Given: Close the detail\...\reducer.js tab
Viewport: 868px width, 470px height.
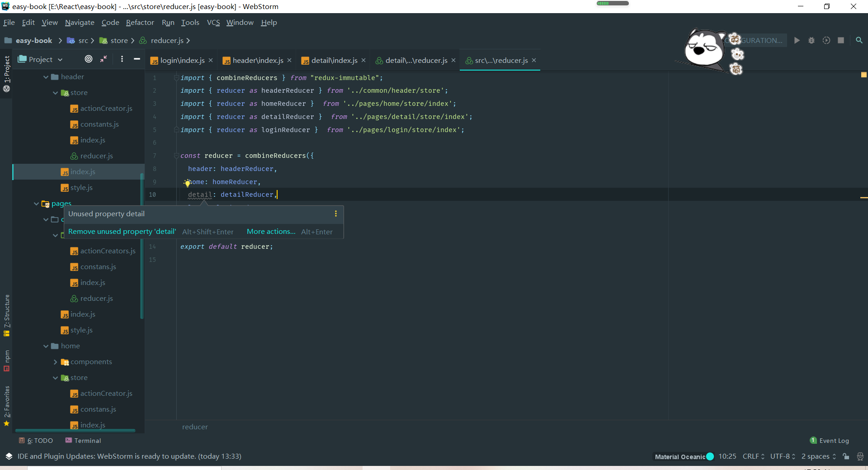Looking at the screenshot, I should pyautogui.click(x=453, y=60).
